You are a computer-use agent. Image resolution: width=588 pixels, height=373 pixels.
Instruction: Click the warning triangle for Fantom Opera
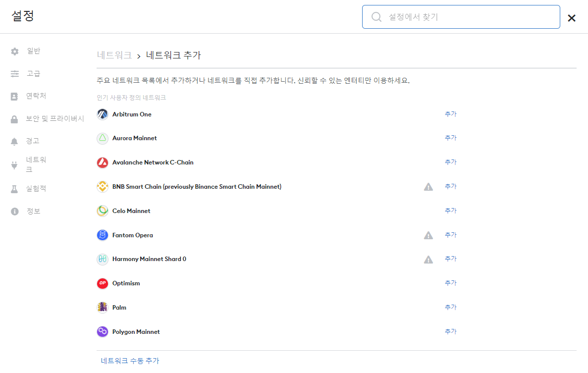click(428, 235)
